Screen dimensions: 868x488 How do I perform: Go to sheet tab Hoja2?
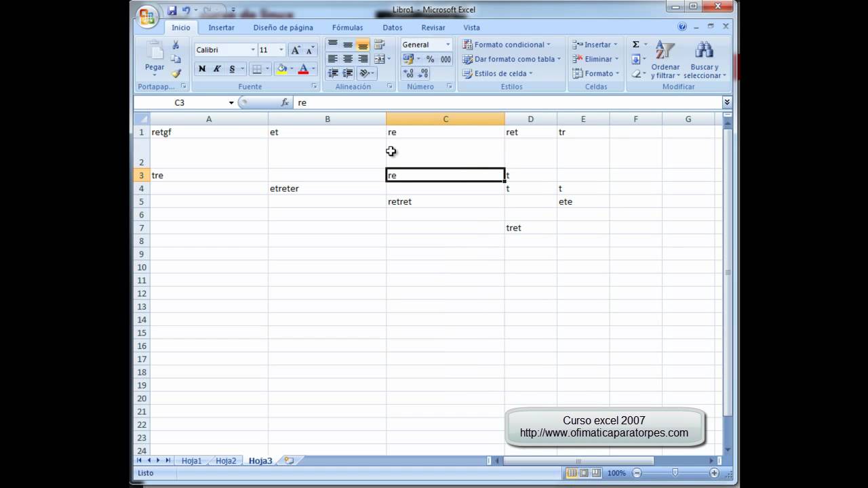226,461
